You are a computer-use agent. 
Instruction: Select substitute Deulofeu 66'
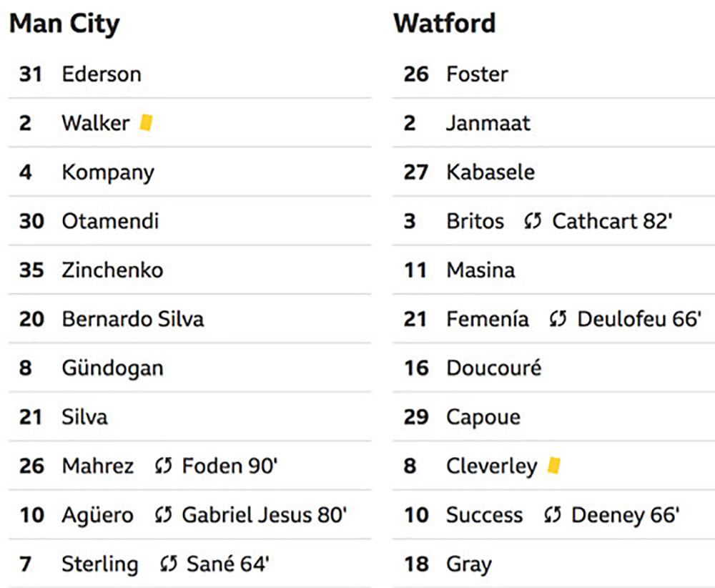pos(639,319)
